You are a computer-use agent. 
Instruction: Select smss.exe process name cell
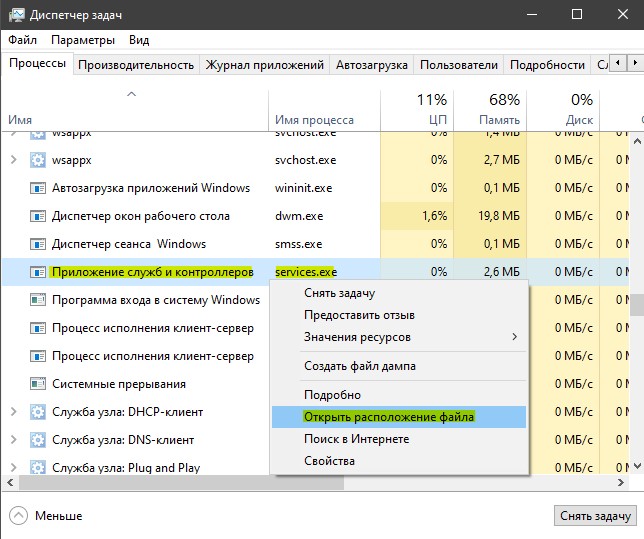(x=299, y=244)
